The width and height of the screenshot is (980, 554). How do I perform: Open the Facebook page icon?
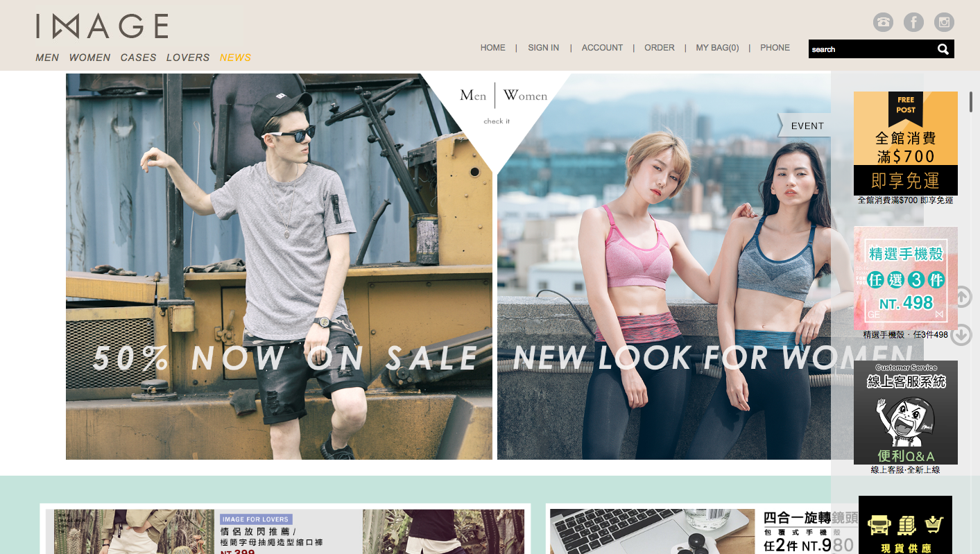913,22
